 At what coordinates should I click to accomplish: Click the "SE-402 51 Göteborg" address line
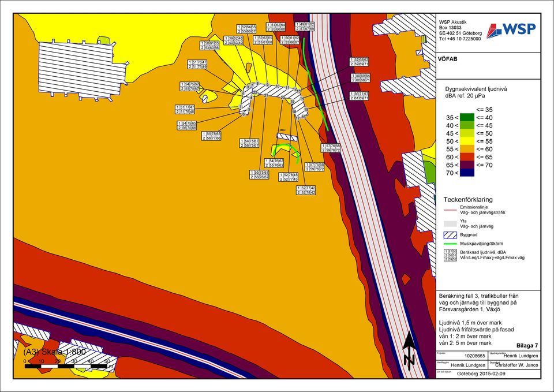pyautogui.click(x=461, y=33)
